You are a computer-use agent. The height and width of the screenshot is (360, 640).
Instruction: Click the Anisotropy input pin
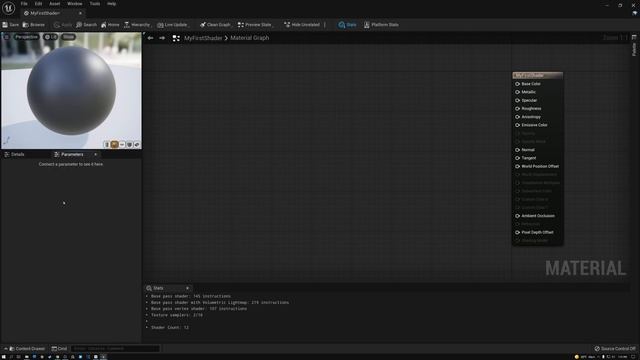(x=518, y=117)
